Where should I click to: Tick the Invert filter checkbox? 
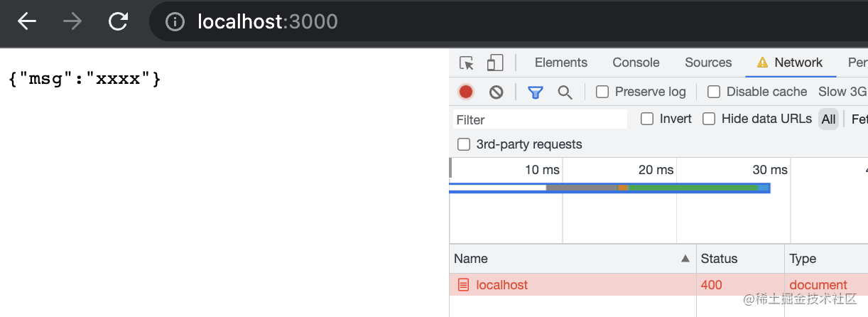tap(647, 119)
